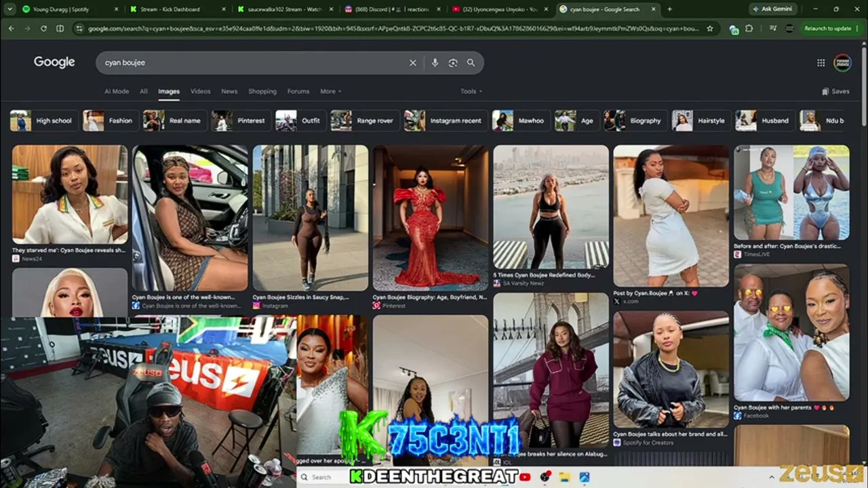Screen dimensions: 868x488
Task: Open File Explorer from the taskbar
Action: (564, 477)
